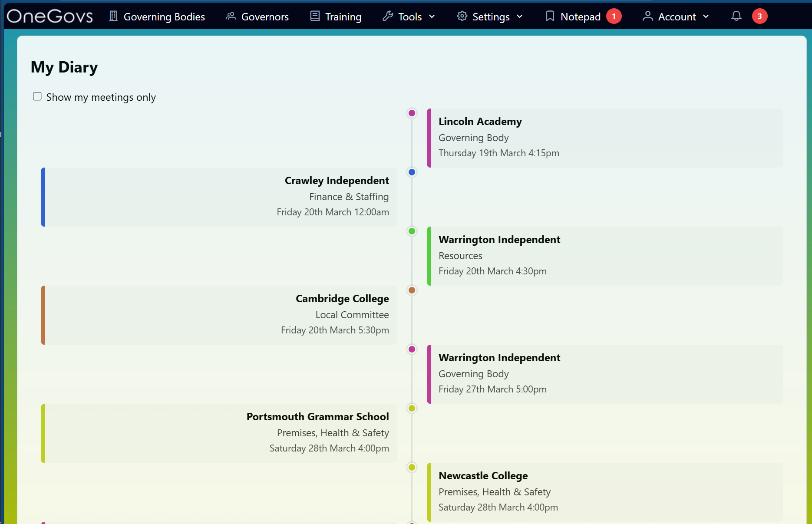Viewport: 812px width, 524px height.
Task: Expand the Account dropdown chevron
Action: [x=706, y=16]
